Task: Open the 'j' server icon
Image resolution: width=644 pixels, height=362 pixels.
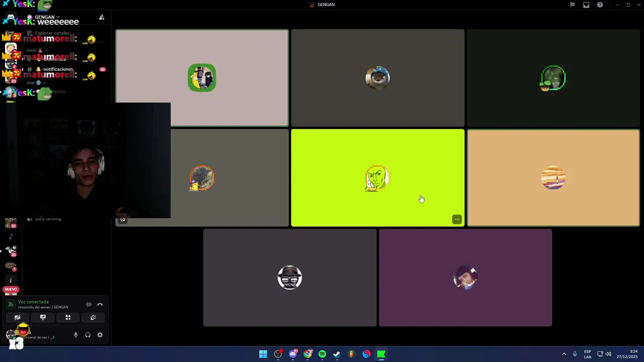Action: (x=11, y=280)
